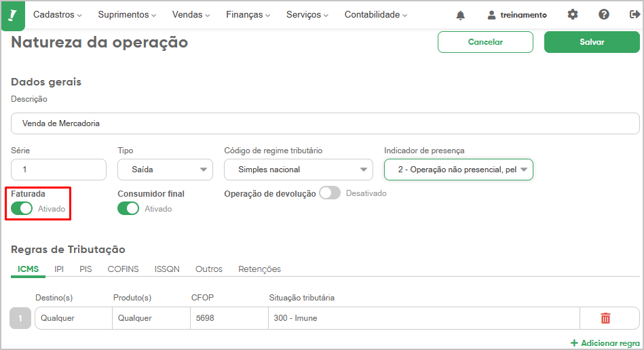
Task: Open the notifications bell
Action: [460, 15]
